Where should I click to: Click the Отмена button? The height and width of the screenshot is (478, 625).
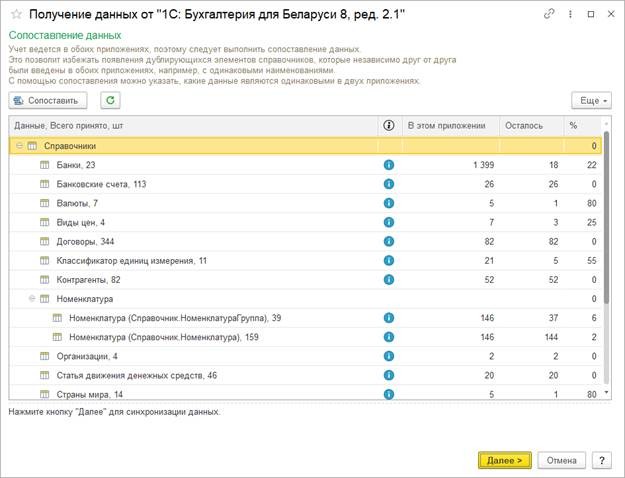[562, 460]
